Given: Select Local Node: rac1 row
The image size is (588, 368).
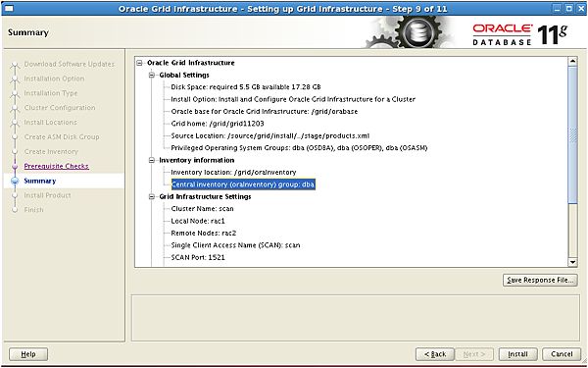Looking at the screenshot, I should (198, 221).
